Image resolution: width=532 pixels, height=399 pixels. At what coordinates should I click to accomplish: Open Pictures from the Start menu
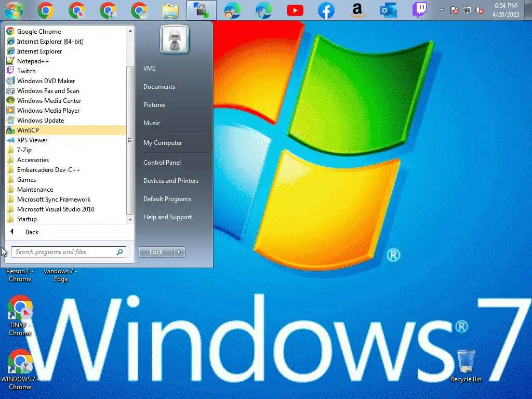pyautogui.click(x=154, y=105)
